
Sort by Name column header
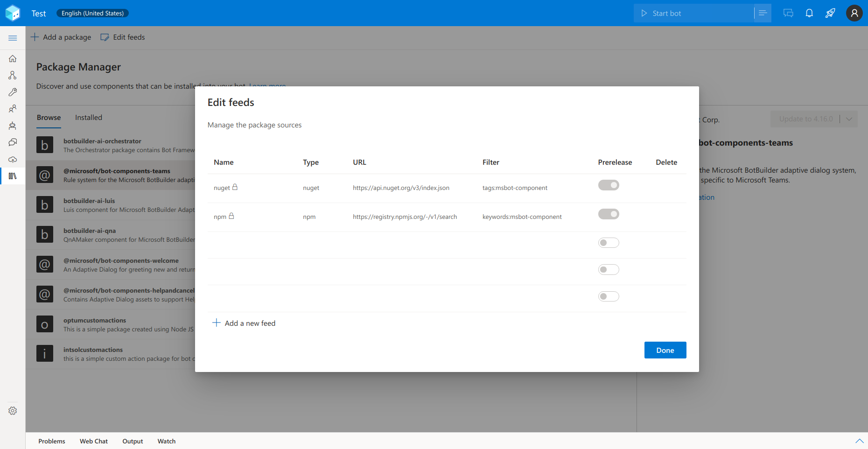[x=224, y=162]
